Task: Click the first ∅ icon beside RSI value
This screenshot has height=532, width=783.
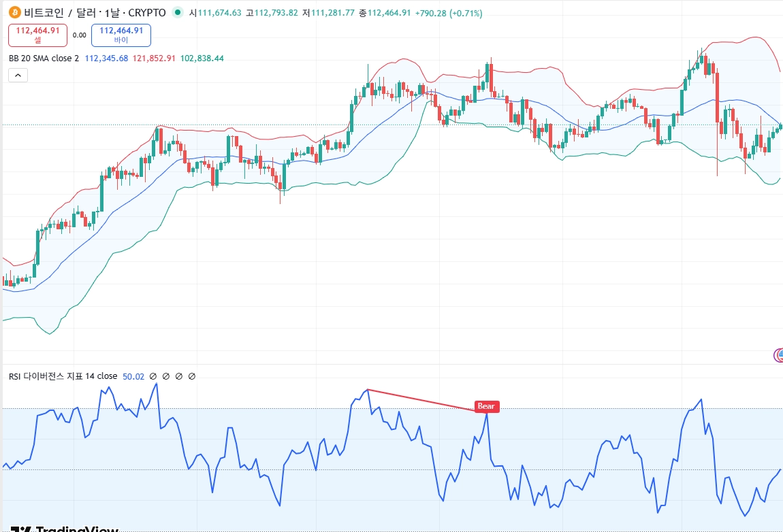Action: [153, 376]
